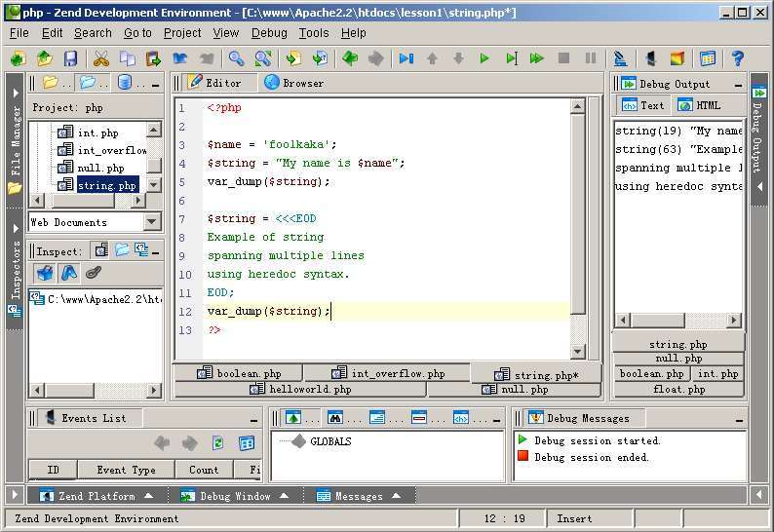Select int.php in the project tree
Image resolution: width=774 pixels, height=532 pixels.
click(x=97, y=133)
